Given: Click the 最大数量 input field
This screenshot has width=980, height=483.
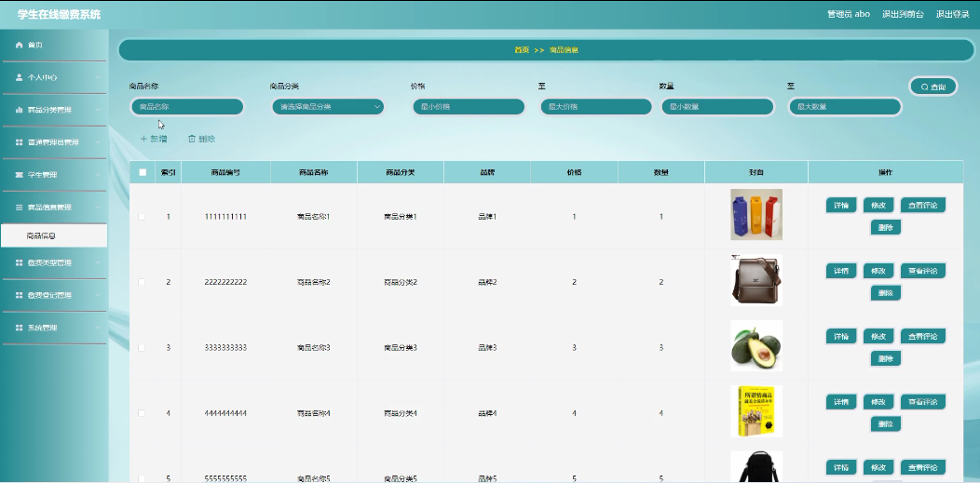Looking at the screenshot, I should pyautogui.click(x=844, y=107).
